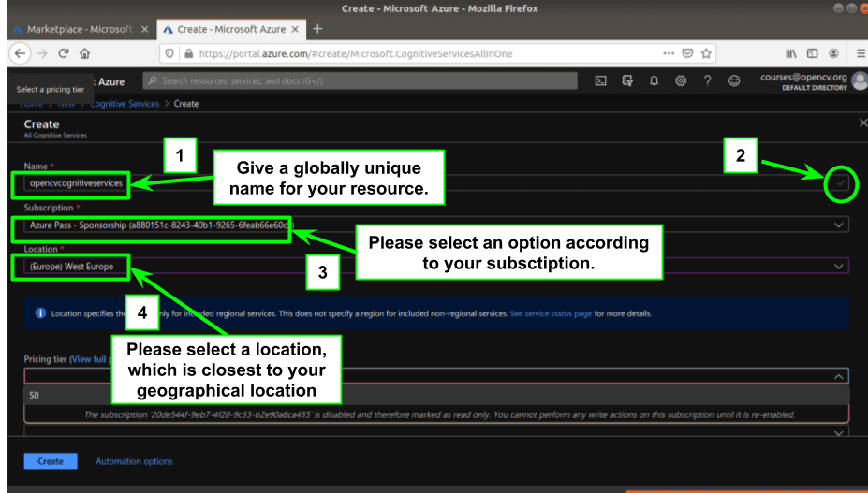The height and width of the screenshot is (493, 868).
Task: Open Azure portal settings gear
Action: click(681, 80)
